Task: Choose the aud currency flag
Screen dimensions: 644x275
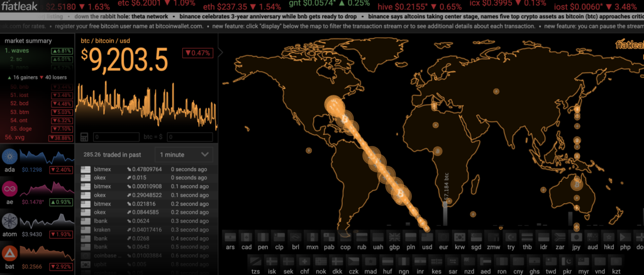Action: (592, 237)
